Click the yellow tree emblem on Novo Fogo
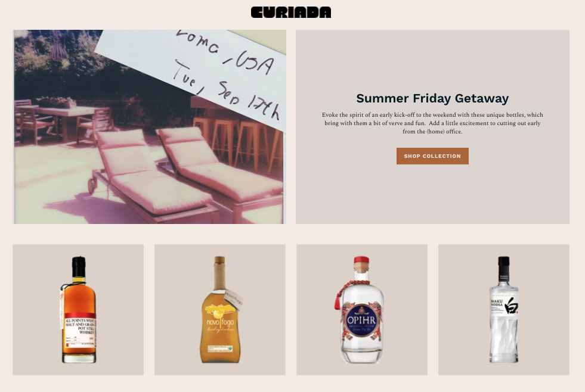585x392 pixels. [x=219, y=310]
